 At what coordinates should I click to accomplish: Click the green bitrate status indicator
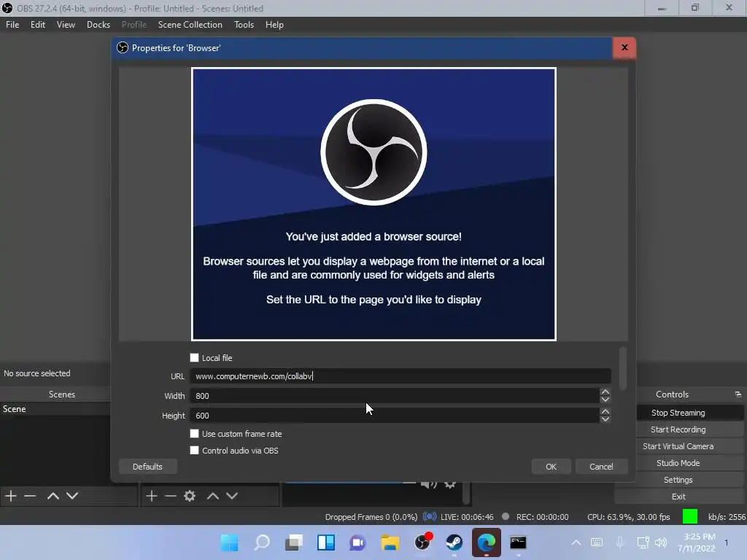coord(690,517)
